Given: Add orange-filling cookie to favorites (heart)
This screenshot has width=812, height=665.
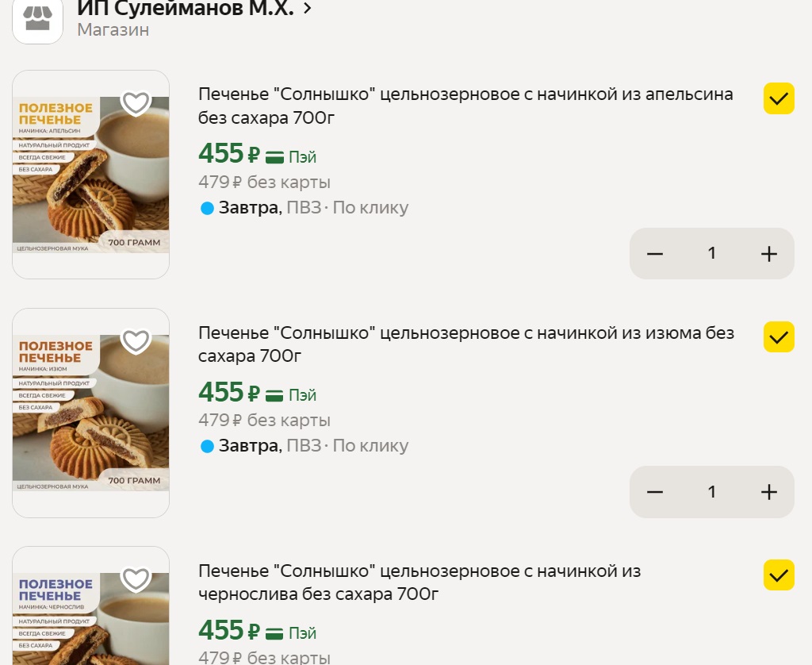Looking at the screenshot, I should (x=136, y=102).
